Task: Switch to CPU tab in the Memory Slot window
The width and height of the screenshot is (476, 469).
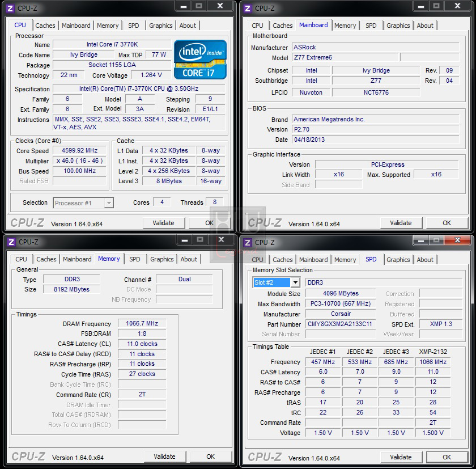Action: tap(257, 260)
